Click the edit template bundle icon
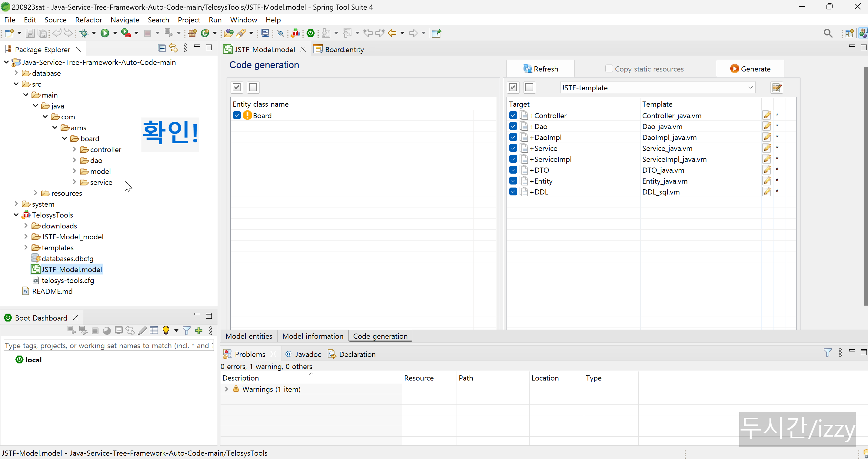Screen dimensions: 868x459 point(777,88)
